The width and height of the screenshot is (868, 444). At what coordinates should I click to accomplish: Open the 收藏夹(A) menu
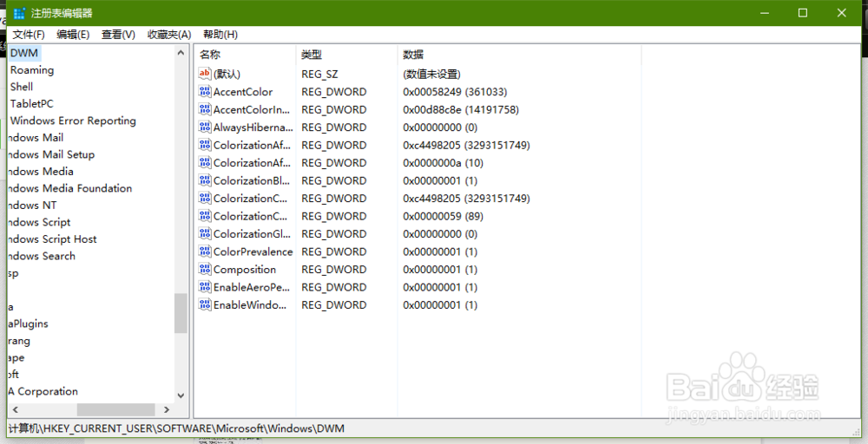point(169,35)
